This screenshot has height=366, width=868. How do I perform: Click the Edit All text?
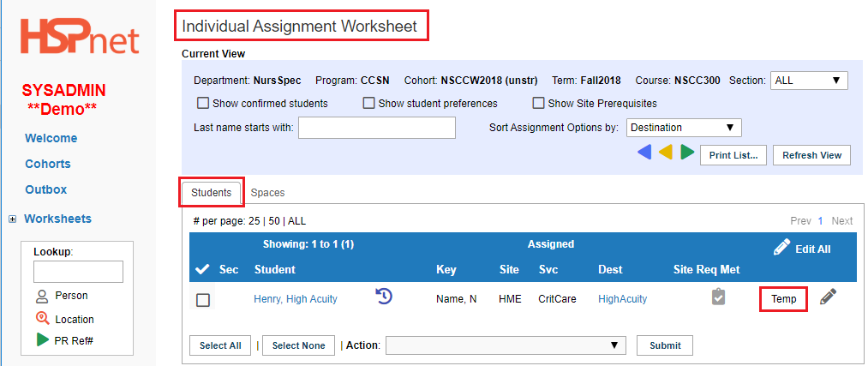(812, 249)
